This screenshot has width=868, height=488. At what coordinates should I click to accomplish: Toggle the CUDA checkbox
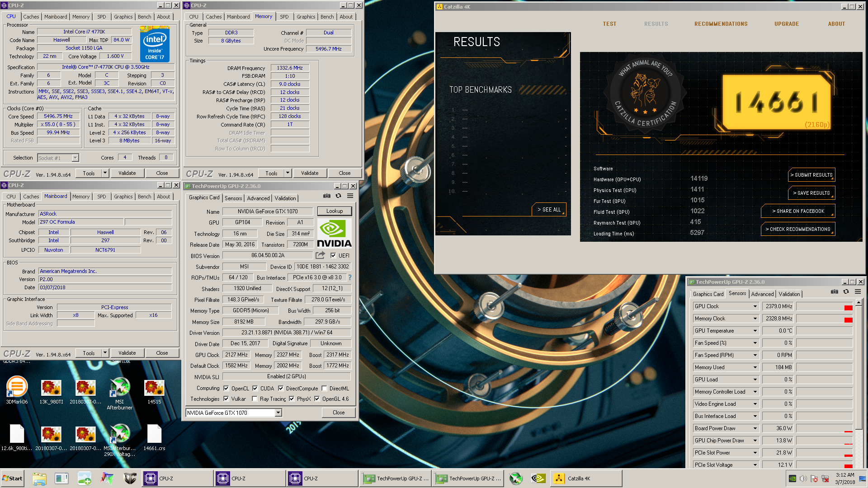(x=255, y=388)
